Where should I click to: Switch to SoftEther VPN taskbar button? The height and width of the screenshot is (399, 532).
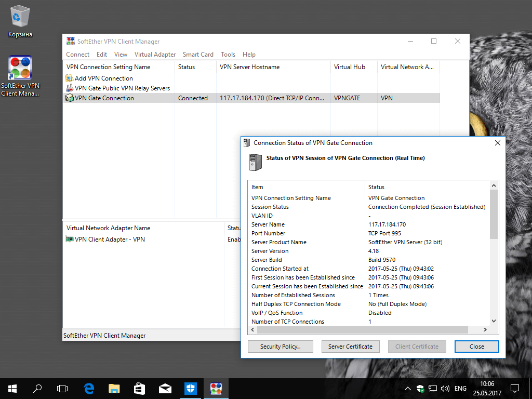click(216, 389)
